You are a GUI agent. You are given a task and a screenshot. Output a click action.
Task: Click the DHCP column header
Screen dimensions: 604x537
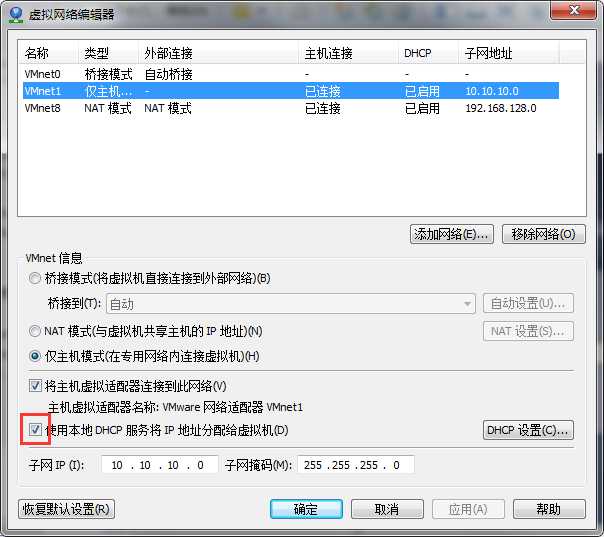click(x=428, y=53)
